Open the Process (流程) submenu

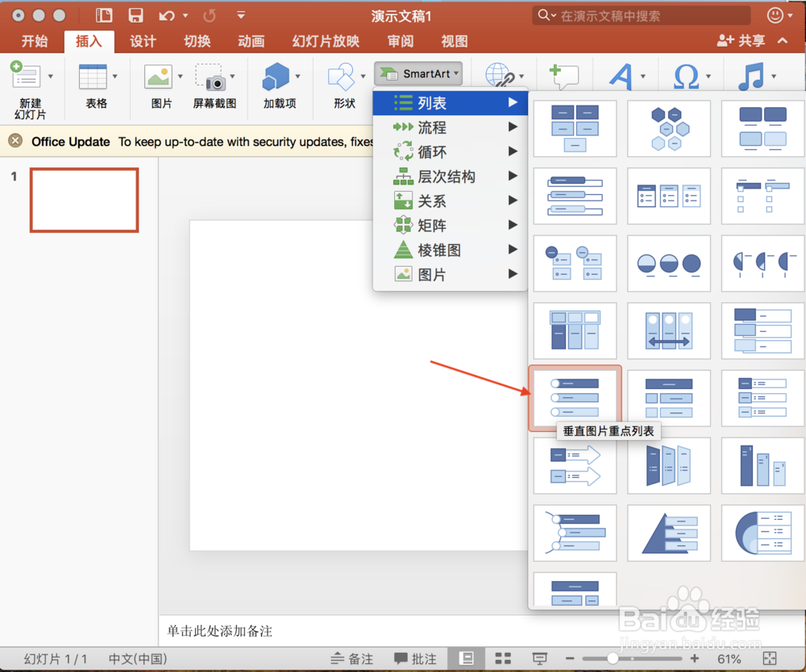coord(451,127)
